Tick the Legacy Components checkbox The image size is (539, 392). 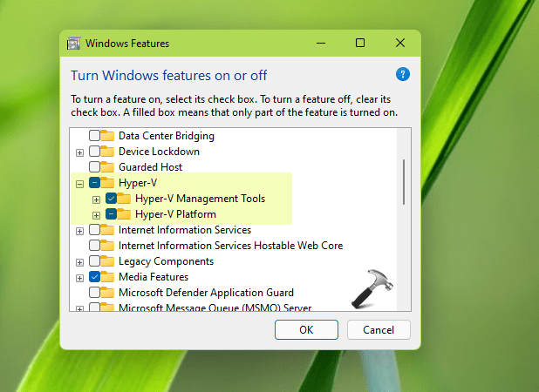[x=94, y=261]
